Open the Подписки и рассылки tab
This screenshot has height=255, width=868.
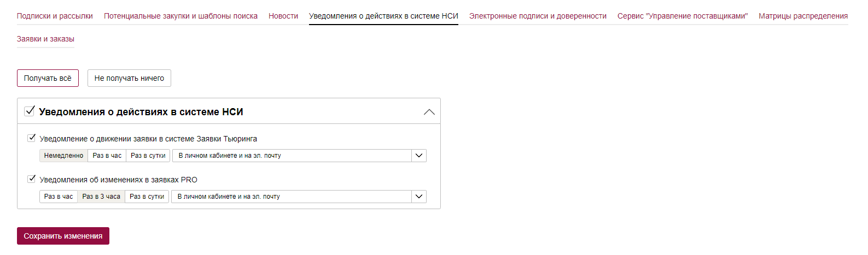point(55,16)
